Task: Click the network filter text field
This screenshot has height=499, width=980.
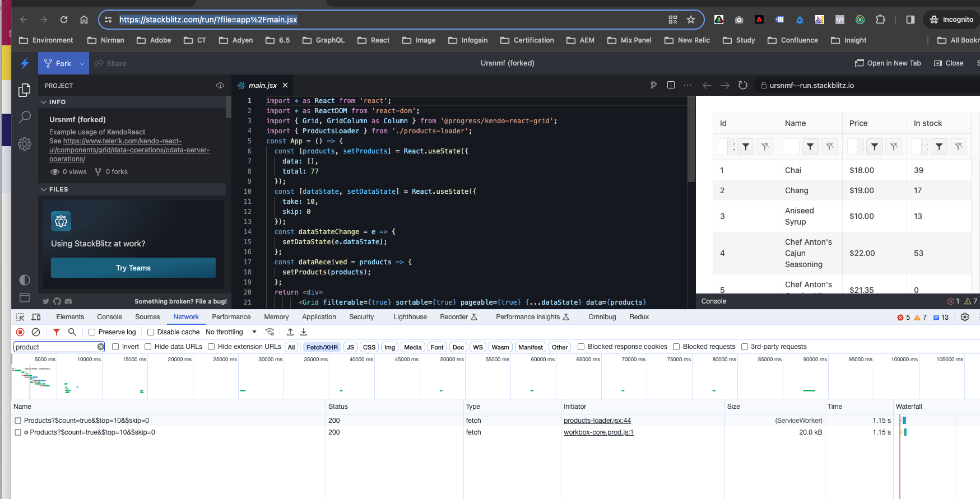Action: [55, 347]
